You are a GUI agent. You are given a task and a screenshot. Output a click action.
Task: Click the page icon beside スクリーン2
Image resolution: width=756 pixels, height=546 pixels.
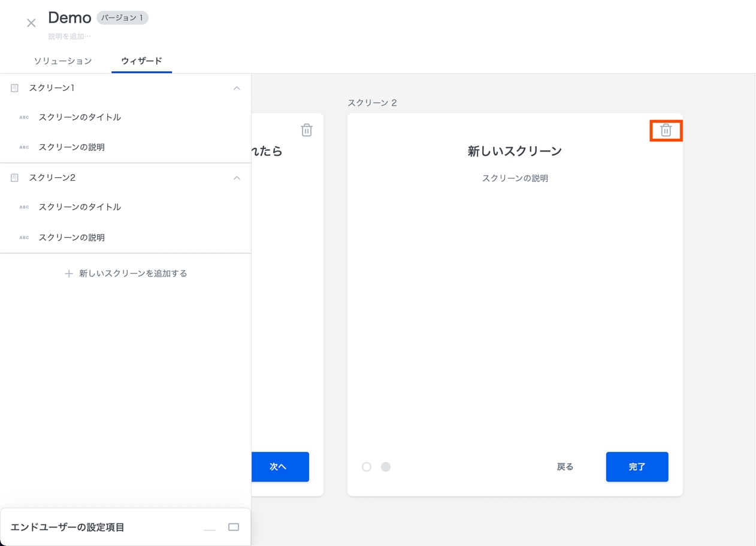[x=15, y=178]
